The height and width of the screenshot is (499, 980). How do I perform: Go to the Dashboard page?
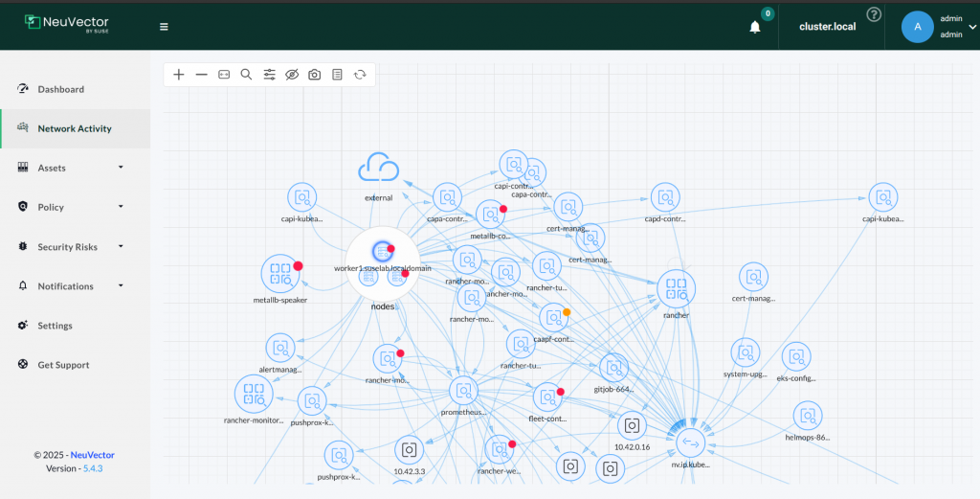[x=60, y=89]
